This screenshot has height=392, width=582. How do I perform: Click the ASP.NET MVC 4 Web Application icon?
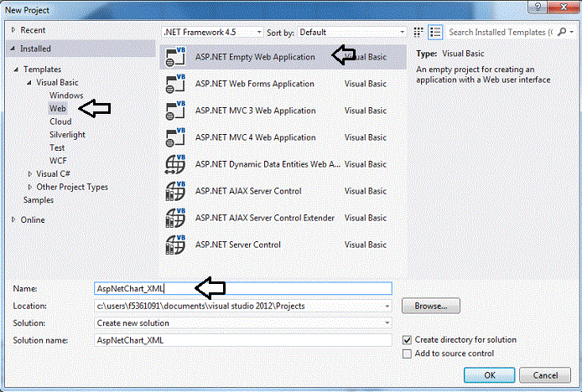click(175, 137)
